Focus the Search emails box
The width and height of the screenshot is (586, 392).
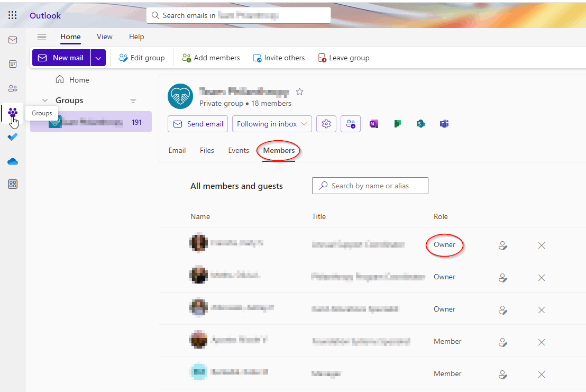[239, 15]
